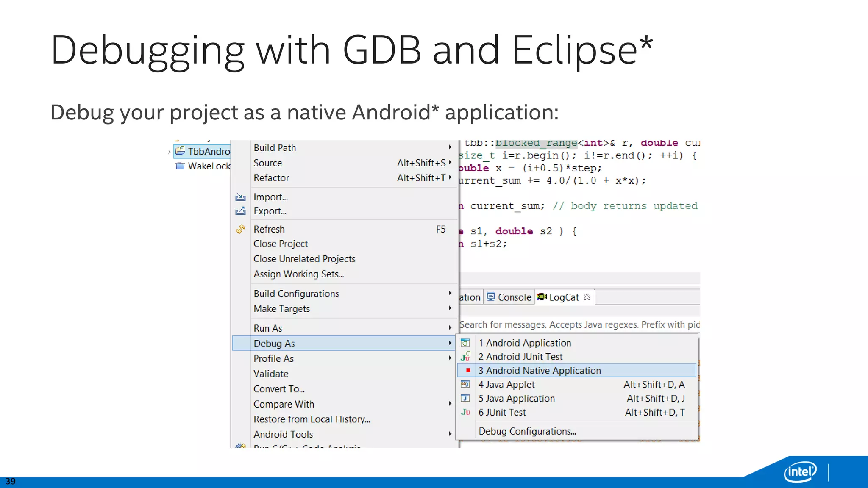Click the current_sum return line in editor
The height and width of the screenshot is (488, 868).
click(578, 206)
